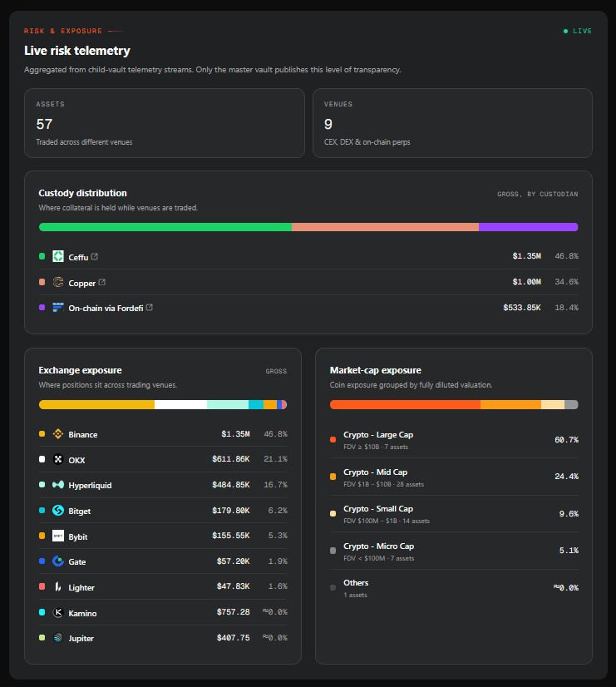The image size is (616, 687).
Task: Select the Hyperliquid exchange name
Action: (90, 486)
